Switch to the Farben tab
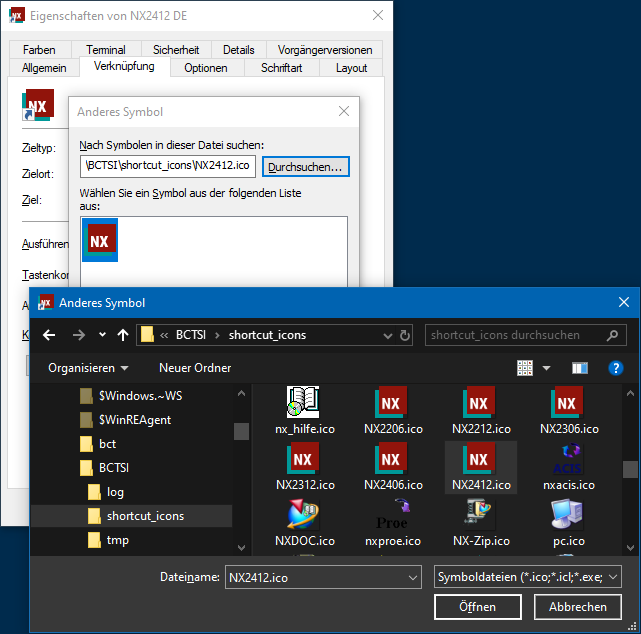The width and height of the screenshot is (641, 634). coord(39,50)
